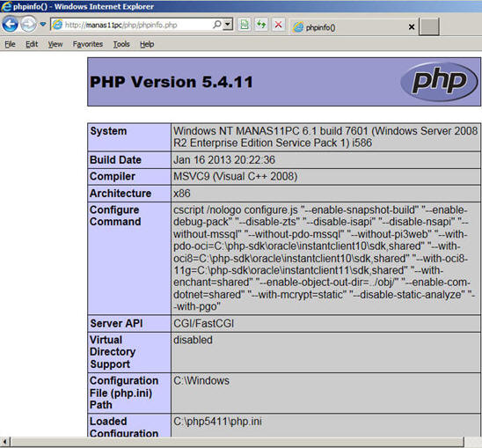This screenshot has height=448, width=482.
Task: Click the Forward navigation arrow
Action: (29, 24)
